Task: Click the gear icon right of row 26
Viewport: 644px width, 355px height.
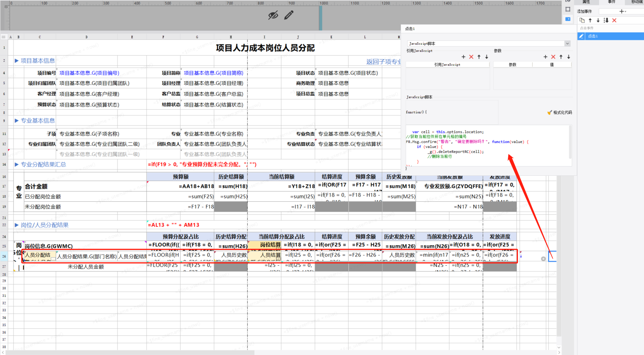Action: (543, 259)
